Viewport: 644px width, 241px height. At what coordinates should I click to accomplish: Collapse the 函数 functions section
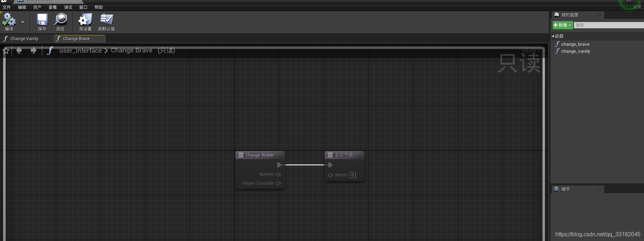point(553,36)
